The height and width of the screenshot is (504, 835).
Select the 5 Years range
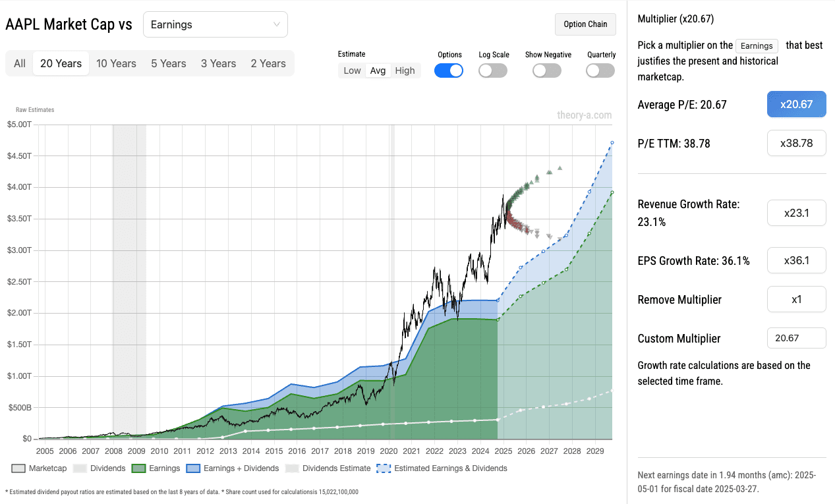pyautogui.click(x=169, y=63)
